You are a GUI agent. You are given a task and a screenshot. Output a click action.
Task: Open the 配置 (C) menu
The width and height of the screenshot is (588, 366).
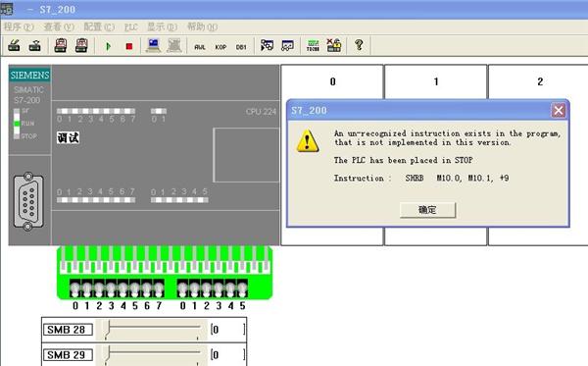point(99,26)
